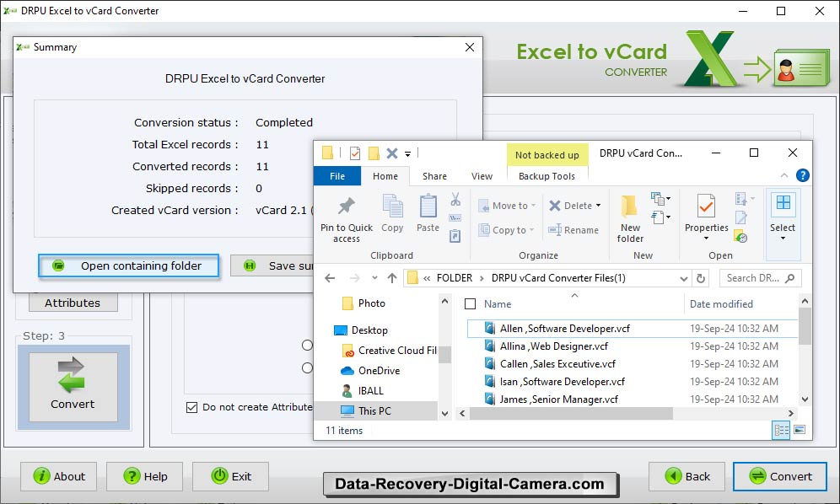The width and height of the screenshot is (840, 504).
Task: Click the Edit icon in Open group
Action: 741,217
